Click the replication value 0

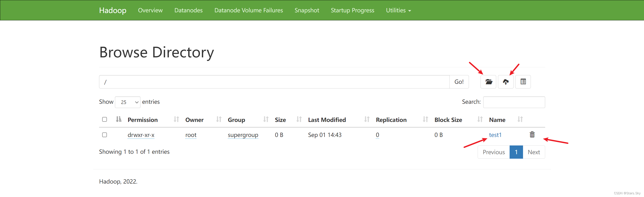coord(377,135)
